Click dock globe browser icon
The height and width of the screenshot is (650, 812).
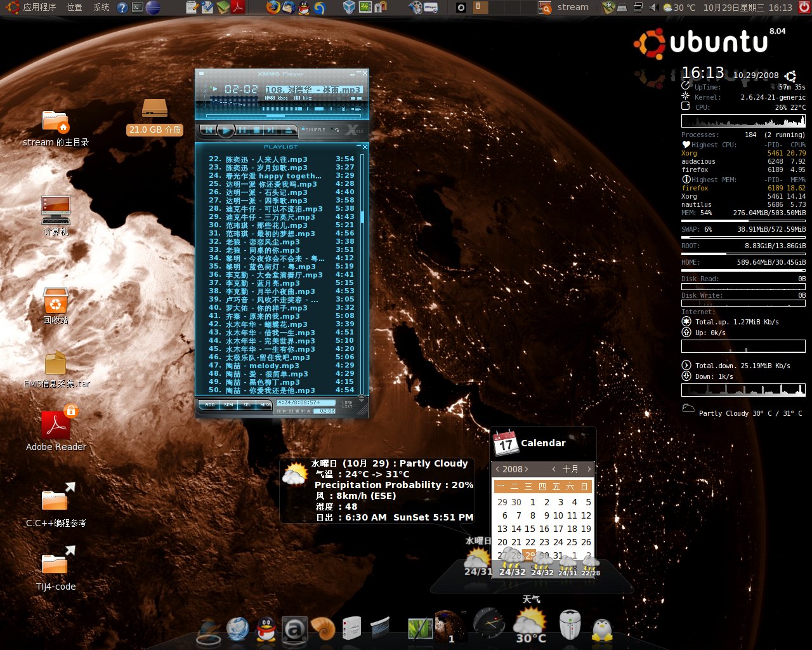pyautogui.click(x=238, y=628)
